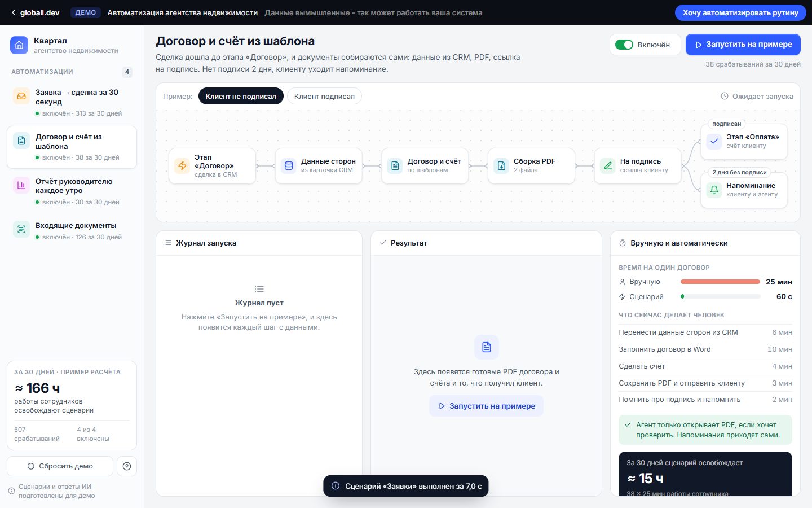The height and width of the screenshot is (508, 812).
Task: Click the 38 срабатываний за 30 дней text
Action: 753,64
